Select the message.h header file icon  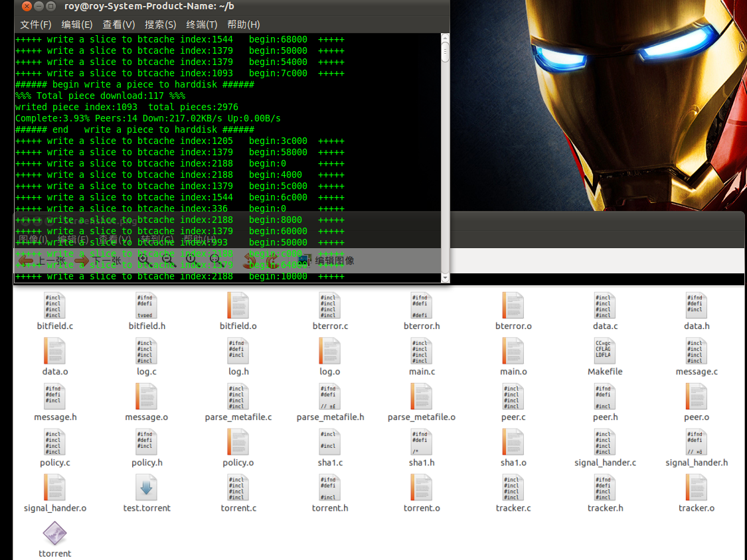coord(55,396)
